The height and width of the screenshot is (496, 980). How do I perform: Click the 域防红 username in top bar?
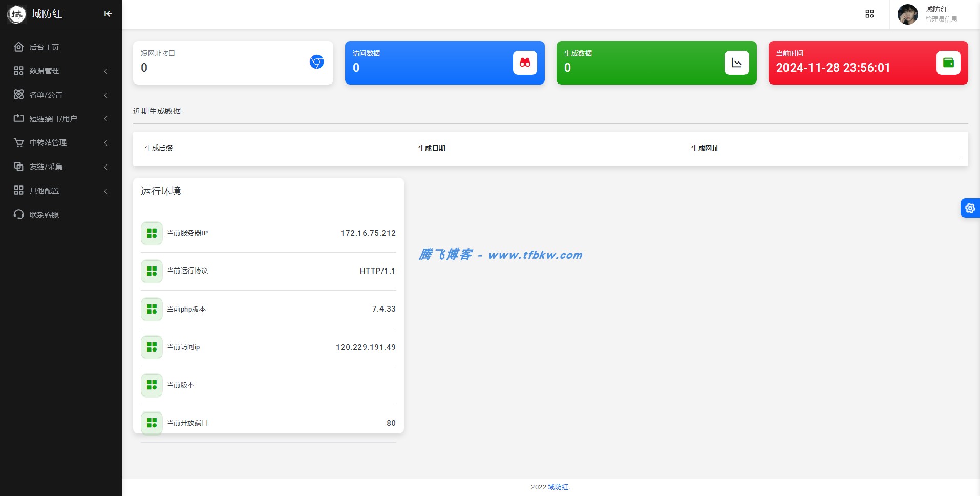pyautogui.click(x=936, y=9)
